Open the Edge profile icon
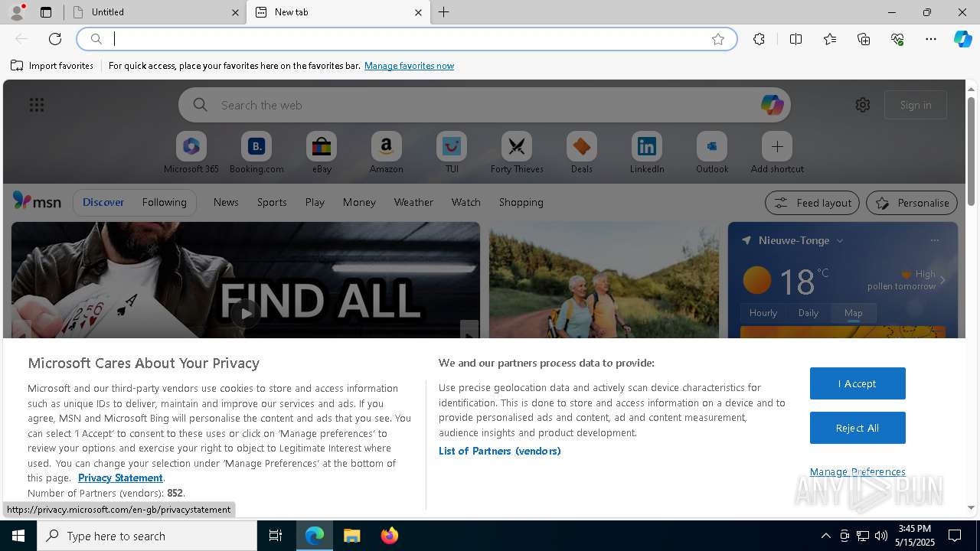980x551 pixels. point(17,11)
